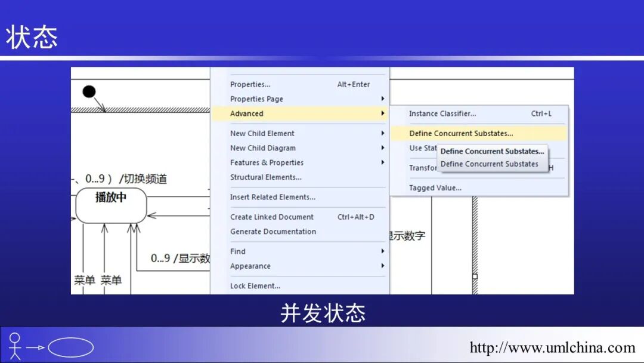The image size is (644, 363).
Task: Expand the Advanced submenu
Action: 246,113
